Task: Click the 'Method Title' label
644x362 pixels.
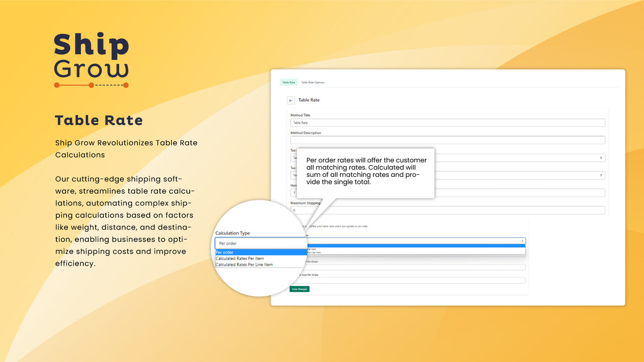Action: 300,115
